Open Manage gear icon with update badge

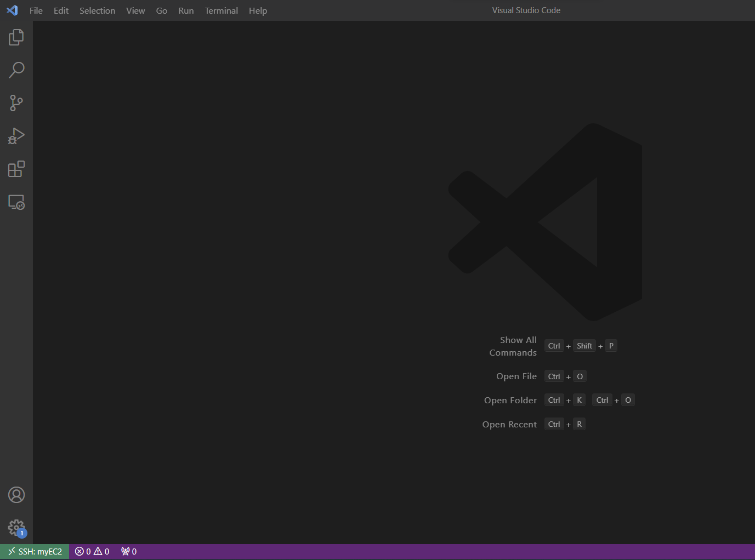pos(16,528)
